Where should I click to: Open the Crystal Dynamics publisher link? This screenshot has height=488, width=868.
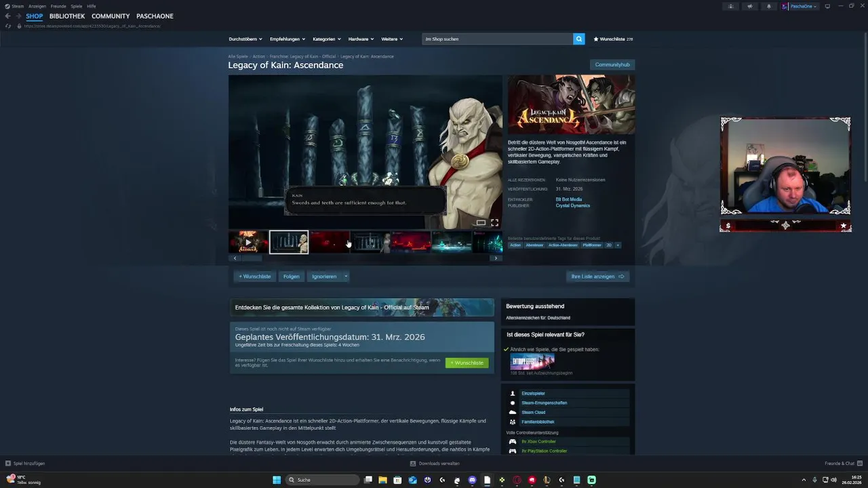(x=573, y=205)
